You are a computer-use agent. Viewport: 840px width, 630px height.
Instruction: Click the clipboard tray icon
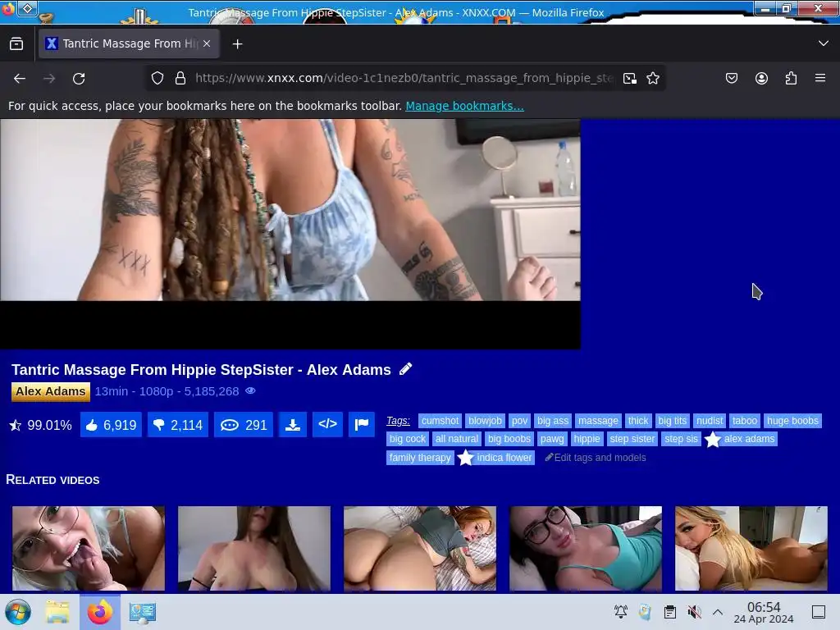669,612
